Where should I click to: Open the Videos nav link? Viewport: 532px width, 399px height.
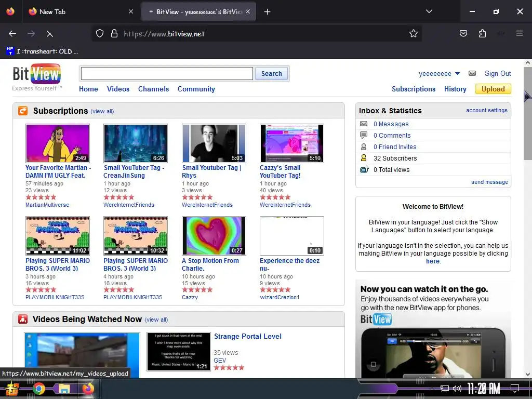click(118, 89)
